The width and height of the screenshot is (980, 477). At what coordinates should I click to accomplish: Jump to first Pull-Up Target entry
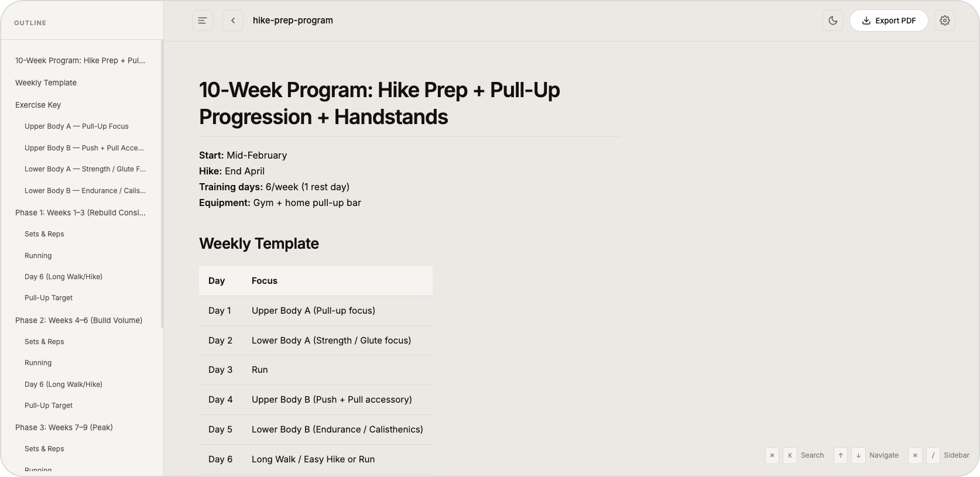tap(49, 298)
